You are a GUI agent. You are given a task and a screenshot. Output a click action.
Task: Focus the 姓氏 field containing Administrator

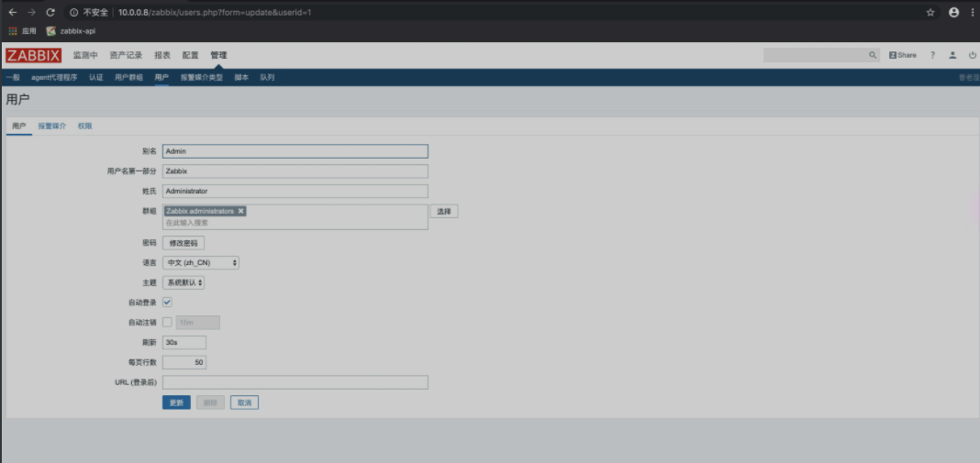[x=295, y=191]
